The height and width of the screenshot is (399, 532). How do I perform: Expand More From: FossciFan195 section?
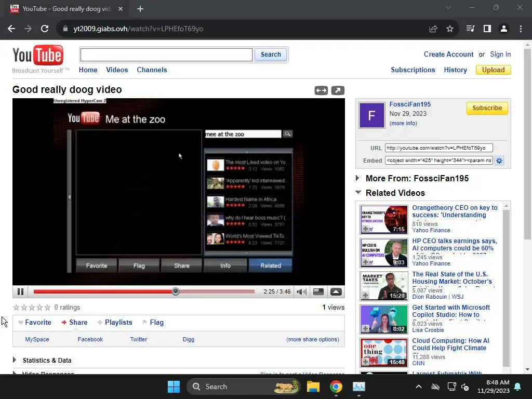tap(357, 178)
